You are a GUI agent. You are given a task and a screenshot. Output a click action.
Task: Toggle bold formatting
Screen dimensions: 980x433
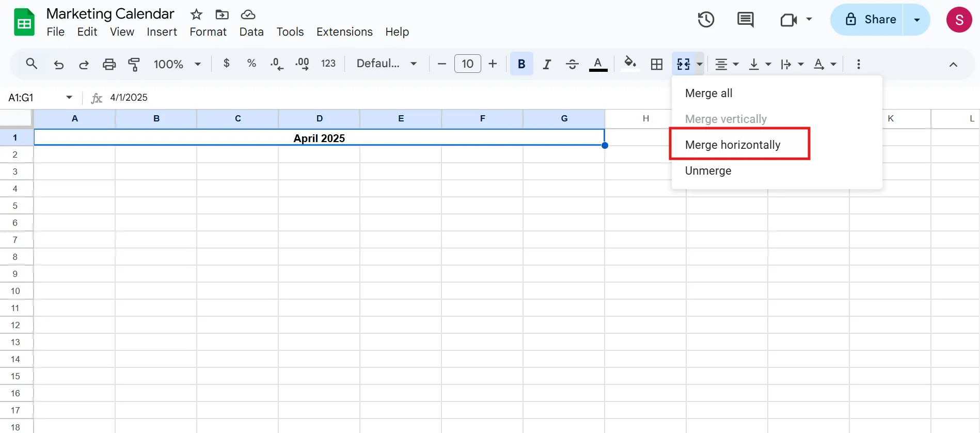click(x=521, y=64)
